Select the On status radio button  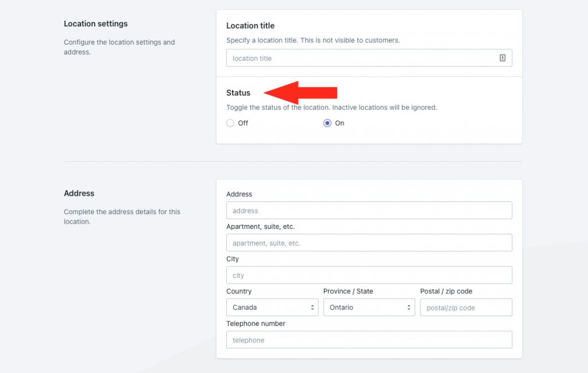point(327,123)
